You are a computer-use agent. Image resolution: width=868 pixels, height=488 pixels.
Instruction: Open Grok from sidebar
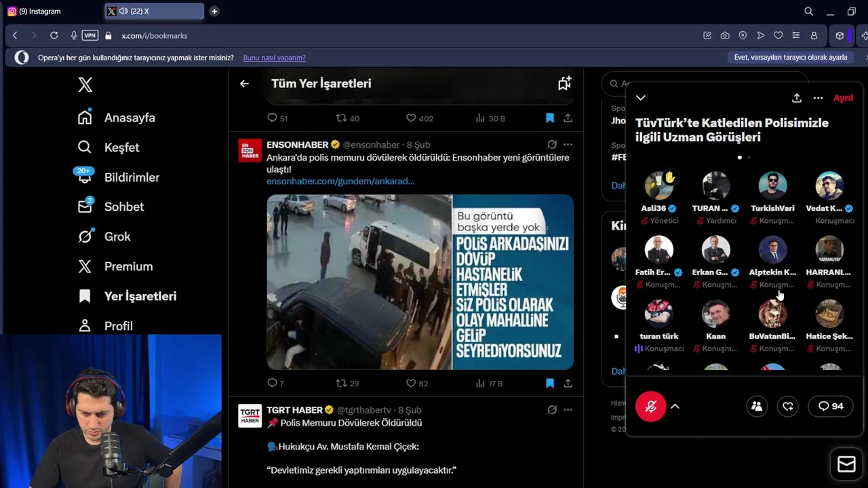tap(104, 237)
